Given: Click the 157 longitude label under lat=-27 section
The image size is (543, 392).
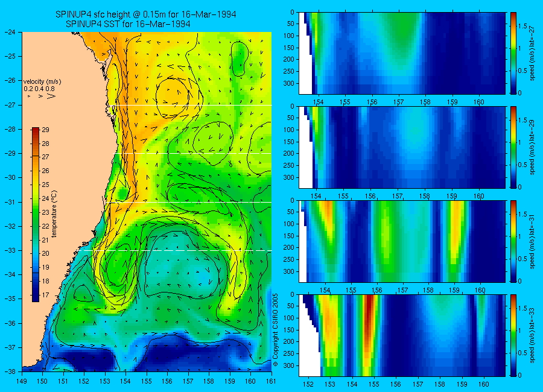Looking at the screenshot, I should coord(399,102).
